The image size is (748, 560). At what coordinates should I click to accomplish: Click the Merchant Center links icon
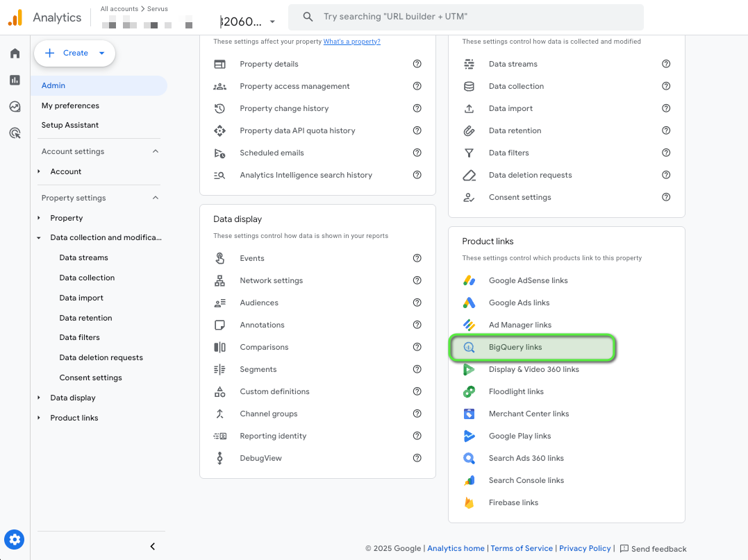click(469, 414)
